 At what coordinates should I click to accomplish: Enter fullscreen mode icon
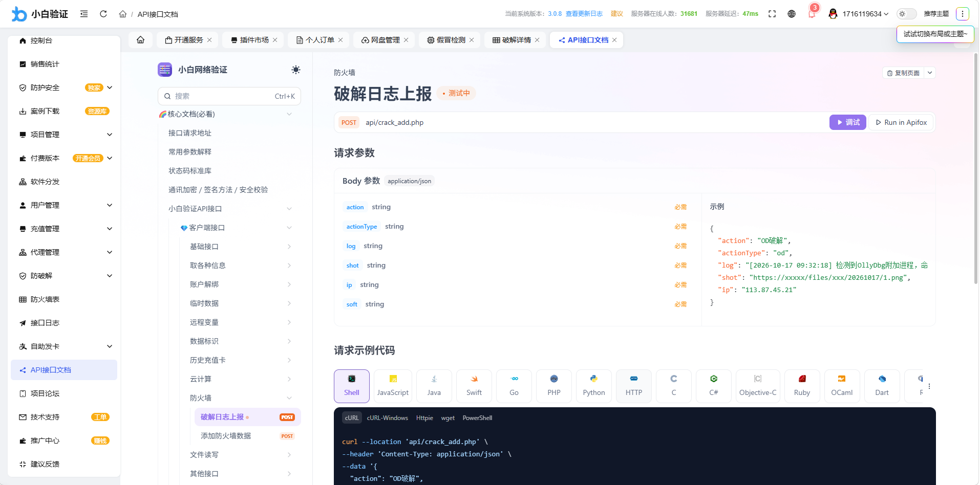point(772,14)
